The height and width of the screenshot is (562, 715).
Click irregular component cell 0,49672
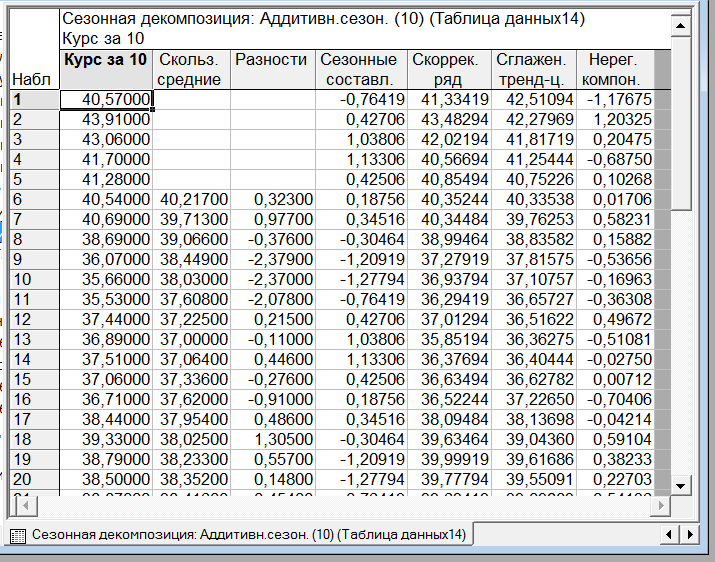616,319
